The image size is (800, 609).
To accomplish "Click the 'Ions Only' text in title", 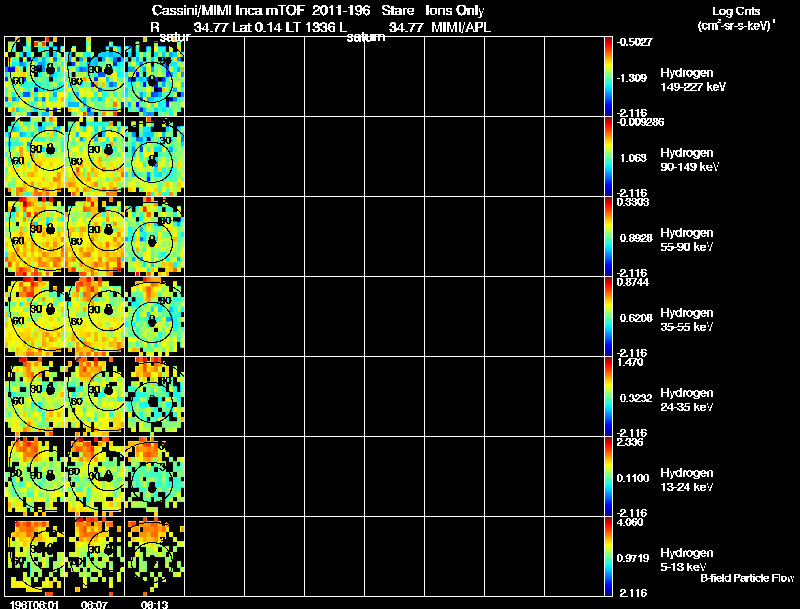I will [455, 11].
